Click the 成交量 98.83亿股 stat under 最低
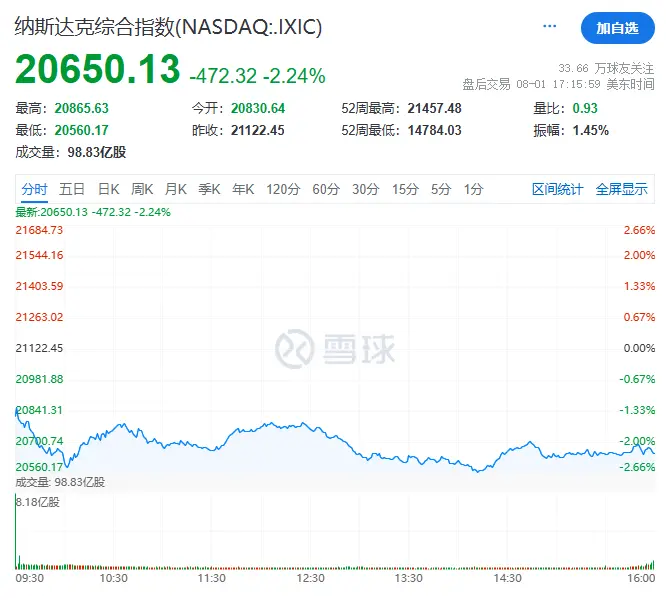 click(x=71, y=152)
